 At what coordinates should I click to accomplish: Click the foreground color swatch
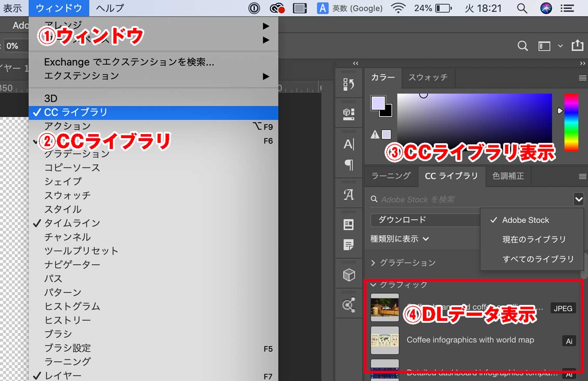point(378,103)
